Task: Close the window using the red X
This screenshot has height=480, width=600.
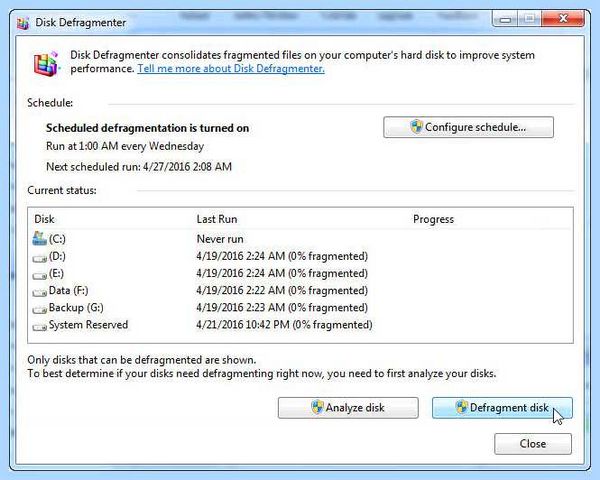Action: click(563, 18)
